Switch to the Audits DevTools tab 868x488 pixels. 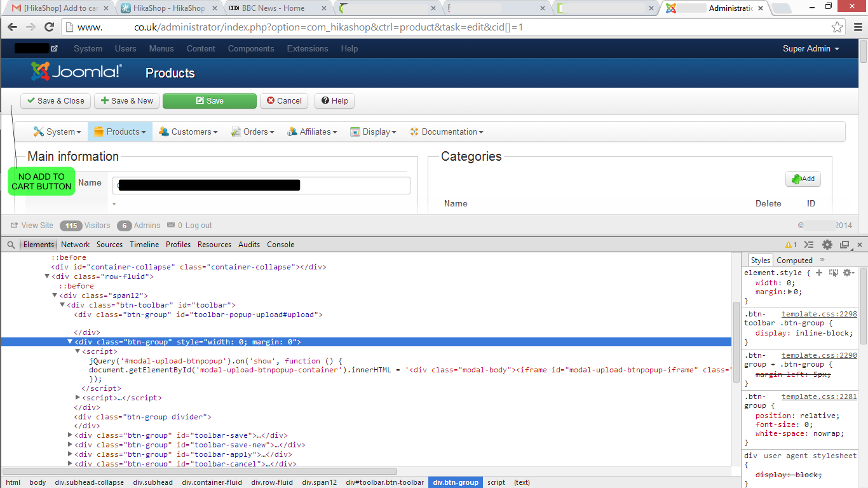click(249, 245)
